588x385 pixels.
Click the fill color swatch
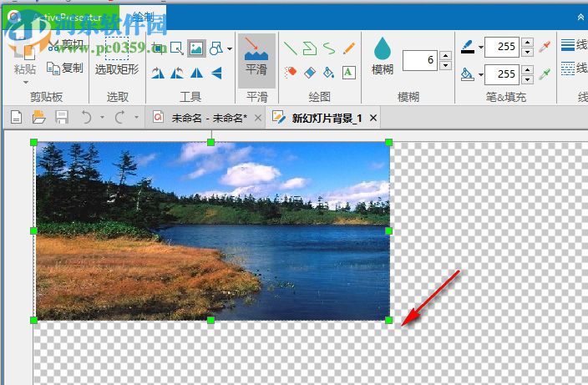click(467, 74)
